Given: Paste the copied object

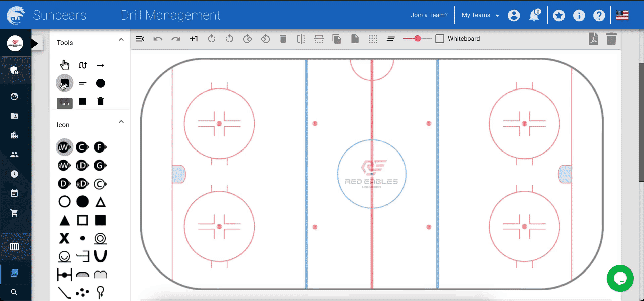Looking at the screenshot, I should tap(355, 39).
